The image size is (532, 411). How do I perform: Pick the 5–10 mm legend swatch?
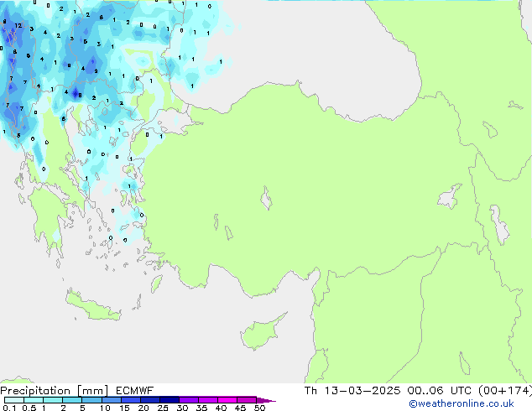point(91,400)
